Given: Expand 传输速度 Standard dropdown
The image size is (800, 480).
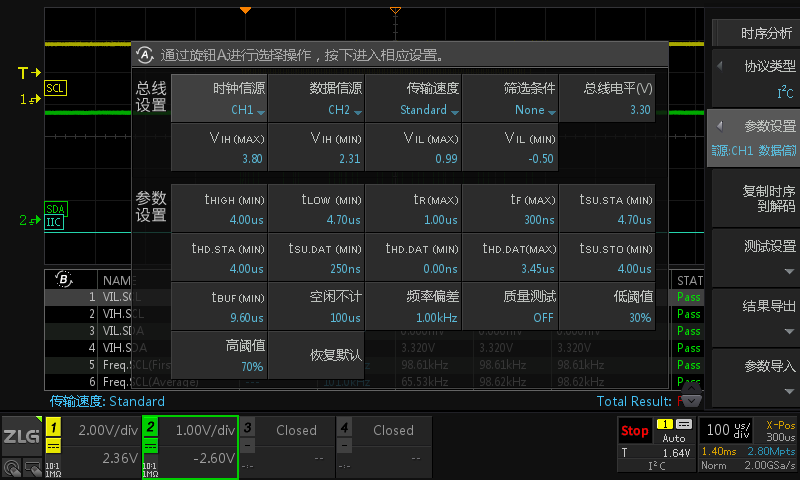Looking at the screenshot, I should tap(413, 98).
